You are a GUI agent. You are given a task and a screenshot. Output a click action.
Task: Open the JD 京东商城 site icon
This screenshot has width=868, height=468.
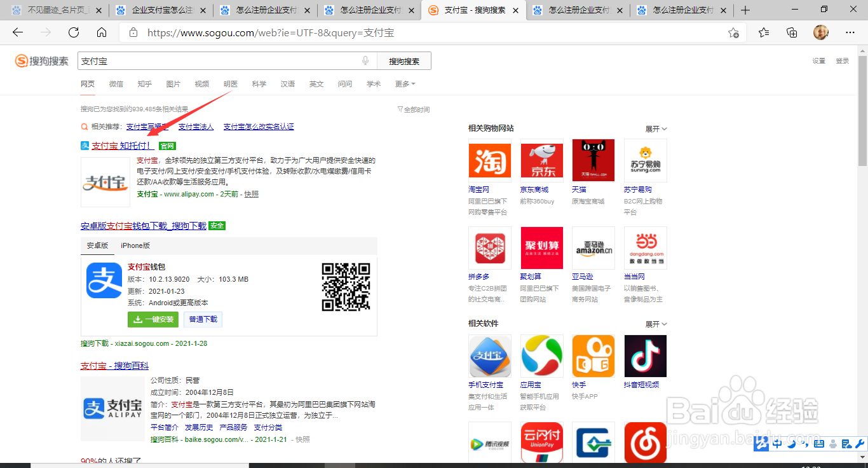click(x=541, y=160)
